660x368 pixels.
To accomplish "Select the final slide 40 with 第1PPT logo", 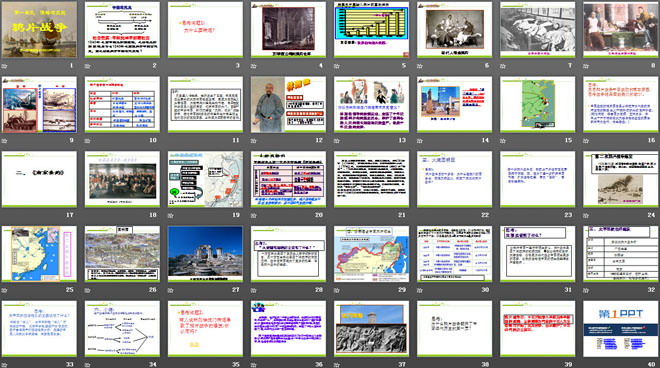I will coord(621,328).
